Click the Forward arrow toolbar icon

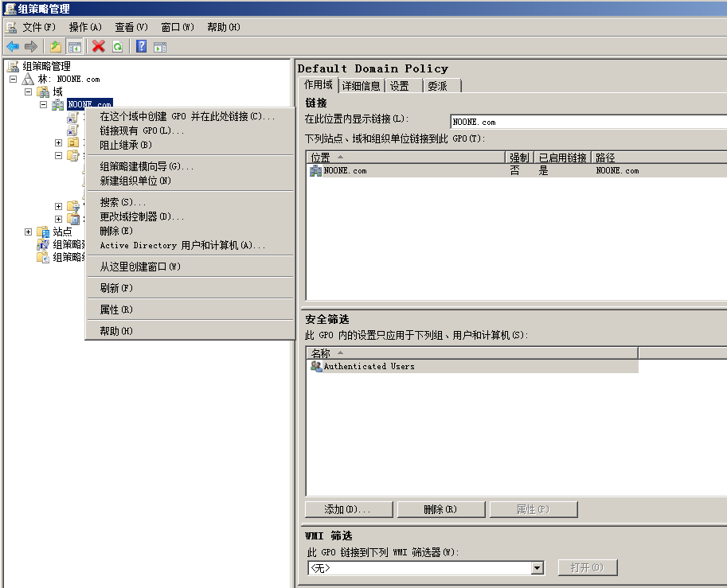[31, 46]
